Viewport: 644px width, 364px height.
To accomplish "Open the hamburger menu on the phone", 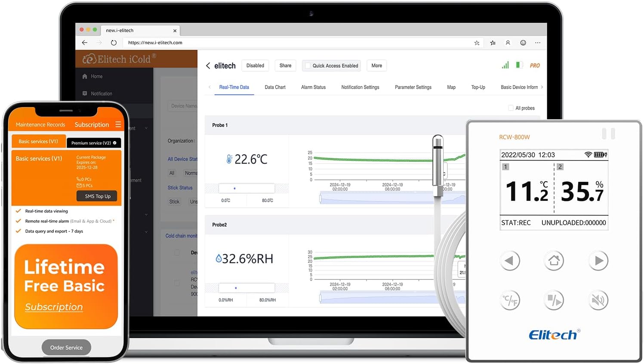I will point(118,124).
